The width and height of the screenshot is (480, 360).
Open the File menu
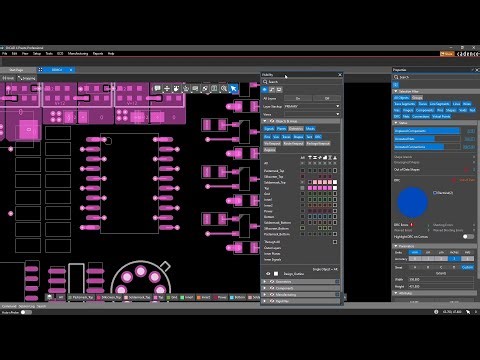pos(5,53)
